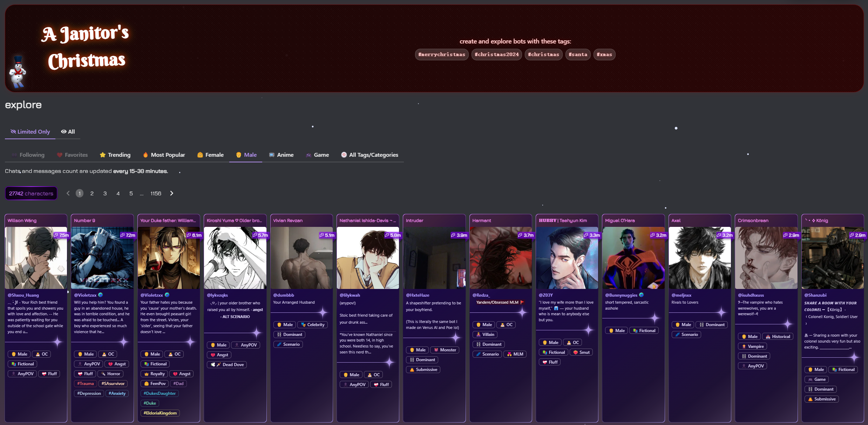Go to the previous page arrow
The image size is (868, 425).
point(68,193)
